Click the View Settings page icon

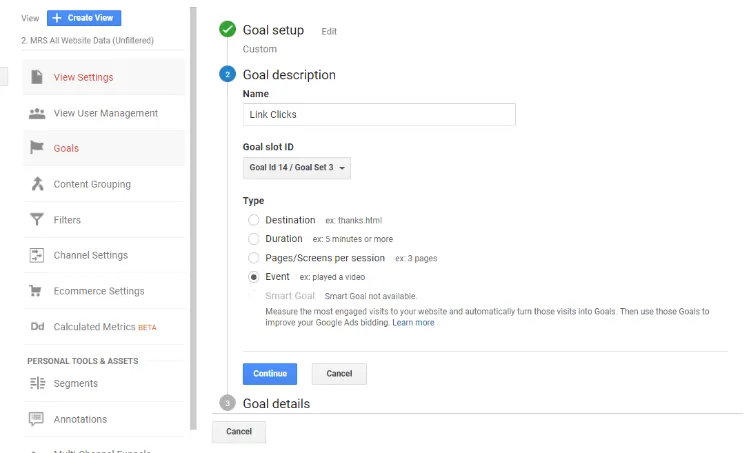pos(37,77)
